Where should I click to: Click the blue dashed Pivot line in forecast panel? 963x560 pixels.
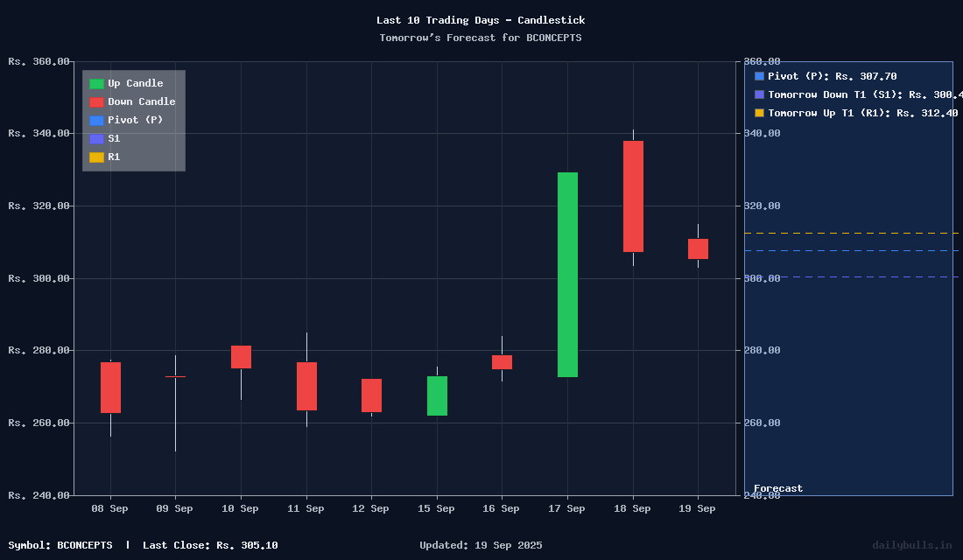point(849,250)
